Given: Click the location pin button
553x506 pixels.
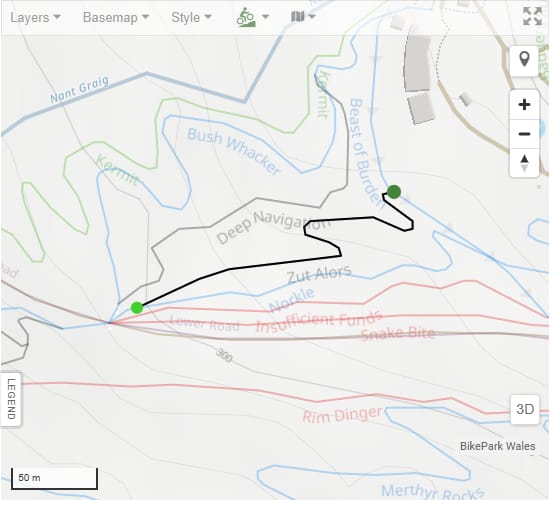Looking at the screenshot, I should [524, 60].
